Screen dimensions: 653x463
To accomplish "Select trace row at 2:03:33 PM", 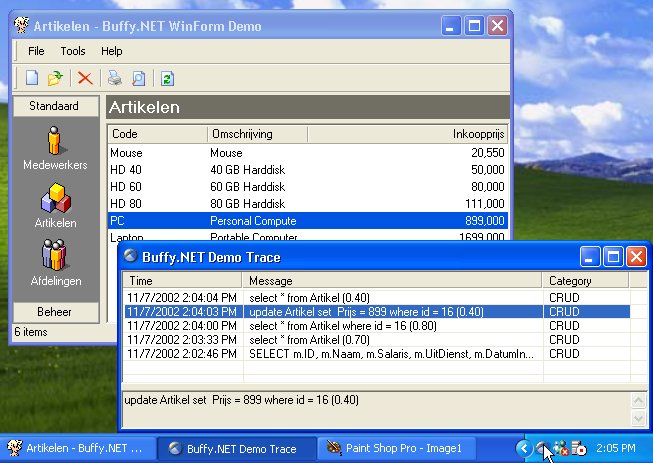I will (x=376, y=340).
